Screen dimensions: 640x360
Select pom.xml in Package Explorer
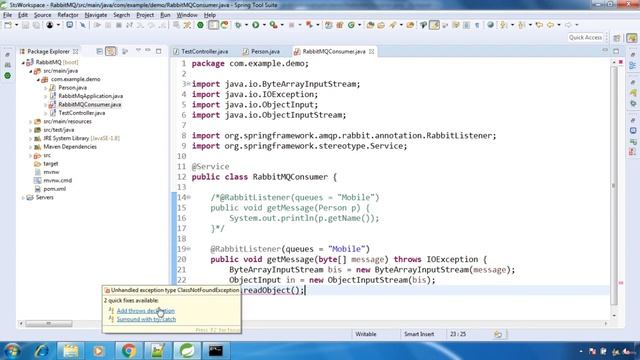tap(54, 189)
